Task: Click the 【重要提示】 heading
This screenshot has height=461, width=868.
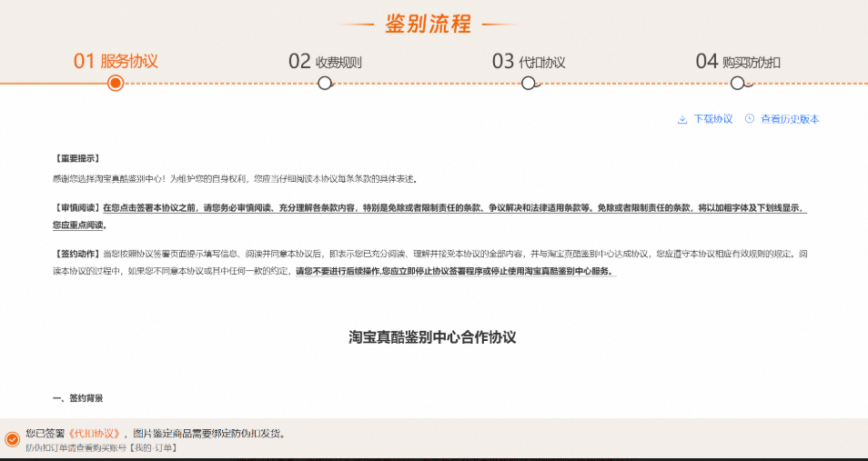Action: [x=76, y=158]
